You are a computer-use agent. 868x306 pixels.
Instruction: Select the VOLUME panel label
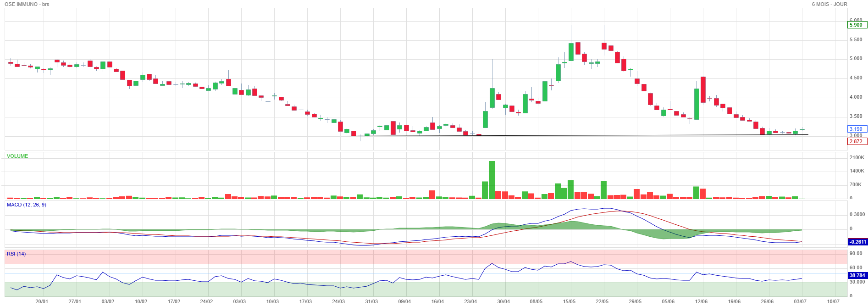[17, 156]
